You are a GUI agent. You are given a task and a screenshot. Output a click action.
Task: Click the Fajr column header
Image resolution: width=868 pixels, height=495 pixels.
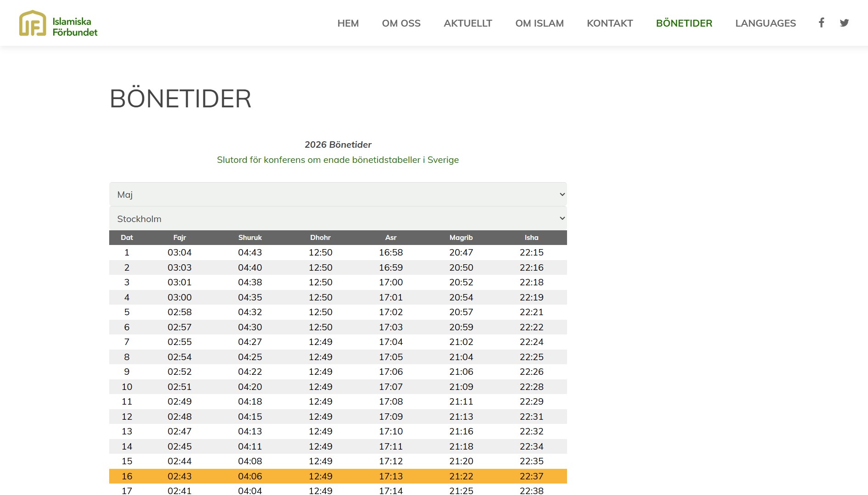point(179,238)
